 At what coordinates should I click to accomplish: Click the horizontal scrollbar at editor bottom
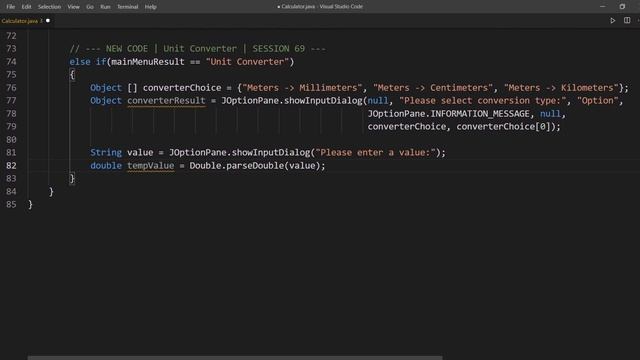click(x=235, y=358)
